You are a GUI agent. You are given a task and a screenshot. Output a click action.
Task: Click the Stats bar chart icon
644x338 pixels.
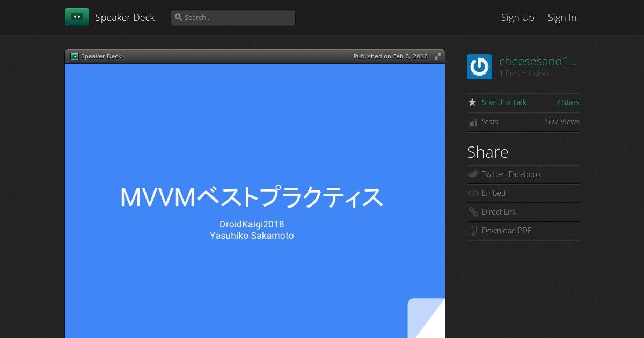[x=473, y=122]
